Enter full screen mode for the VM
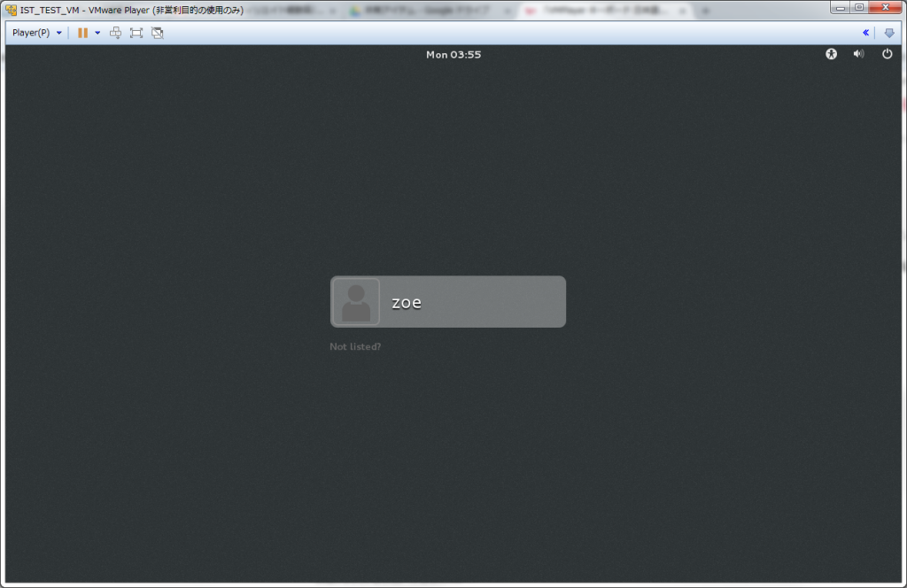 click(x=136, y=33)
